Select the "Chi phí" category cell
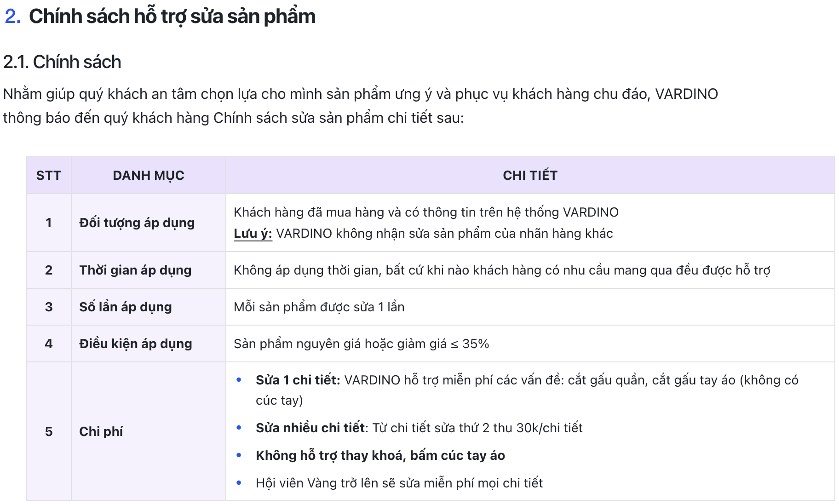Screen dimensions: 839x504 click(x=101, y=431)
